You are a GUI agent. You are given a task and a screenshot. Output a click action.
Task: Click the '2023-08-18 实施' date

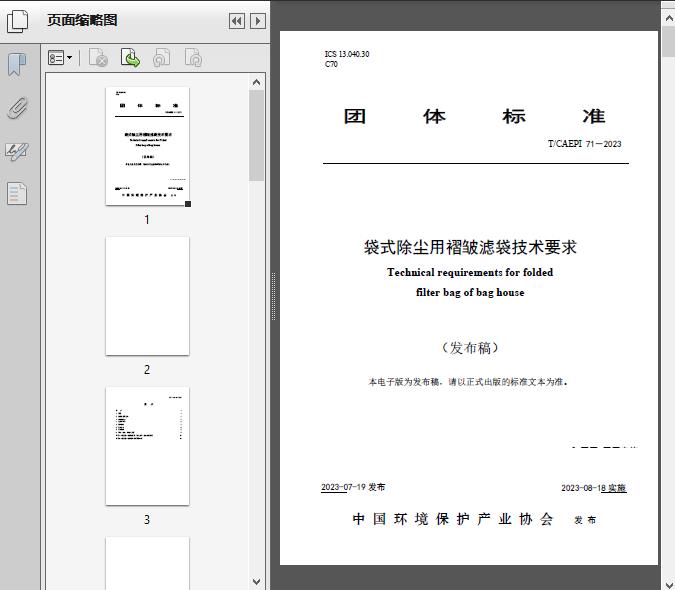coord(594,488)
